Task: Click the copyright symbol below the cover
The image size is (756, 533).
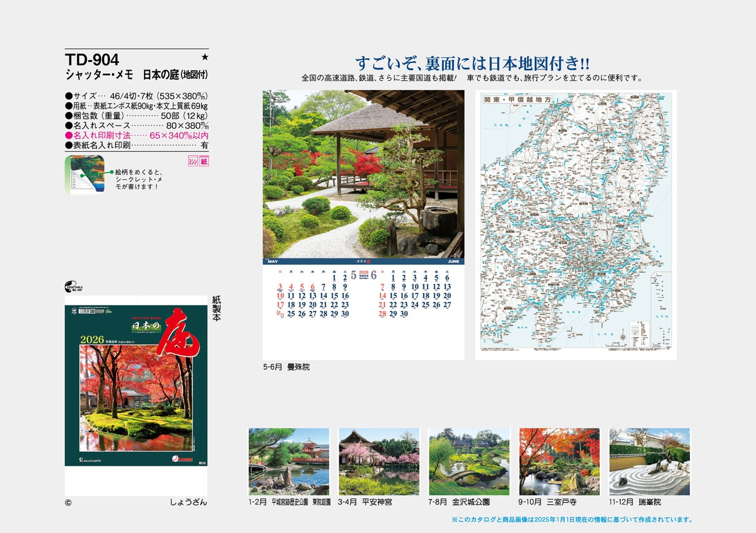Action: 68,502
